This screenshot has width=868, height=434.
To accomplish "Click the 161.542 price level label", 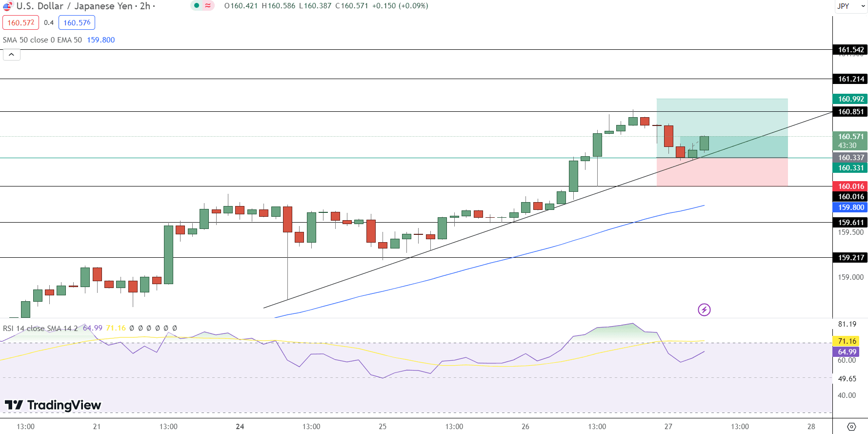I will pyautogui.click(x=850, y=50).
